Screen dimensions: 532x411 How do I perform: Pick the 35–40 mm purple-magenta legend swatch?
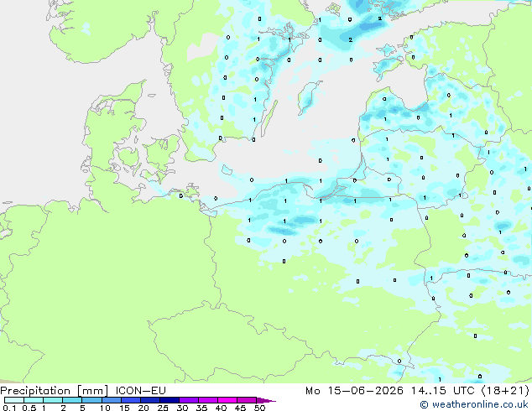208,400
